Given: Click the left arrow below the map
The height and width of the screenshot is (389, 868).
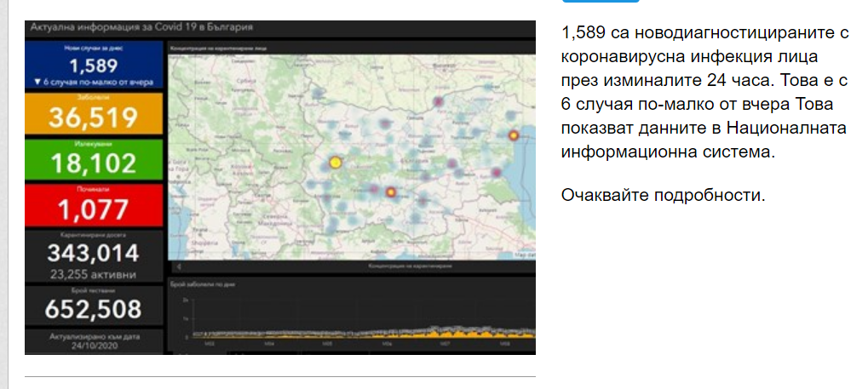Looking at the screenshot, I should (179, 266).
